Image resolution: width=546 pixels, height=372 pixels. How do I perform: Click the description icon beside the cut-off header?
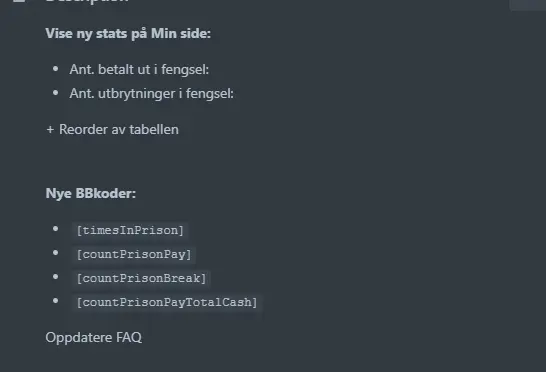coord(19,1)
